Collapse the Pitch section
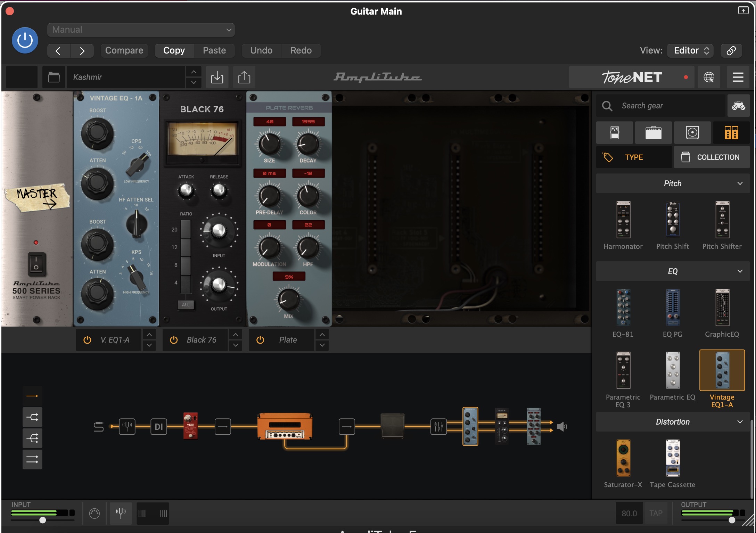Image resolution: width=756 pixels, height=533 pixels. pyautogui.click(x=673, y=183)
